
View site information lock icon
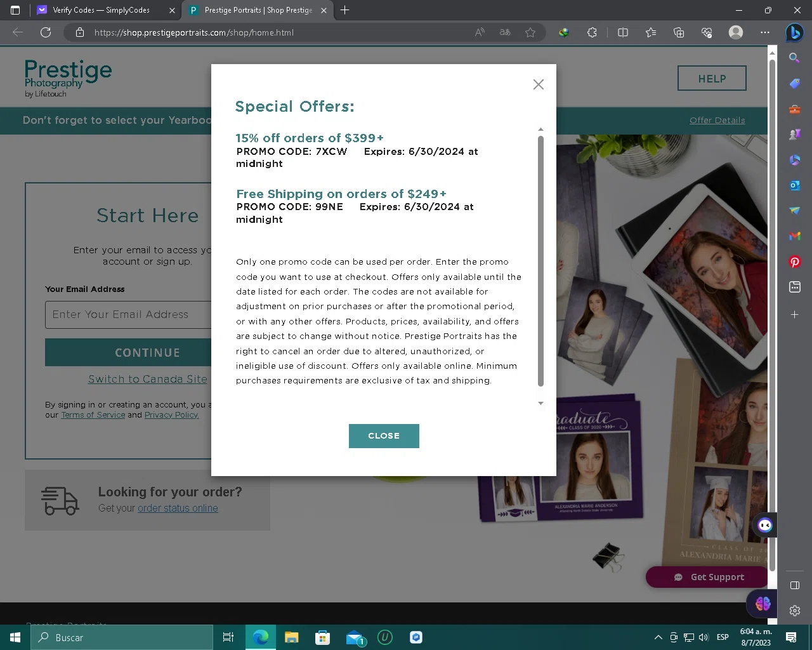coord(80,32)
